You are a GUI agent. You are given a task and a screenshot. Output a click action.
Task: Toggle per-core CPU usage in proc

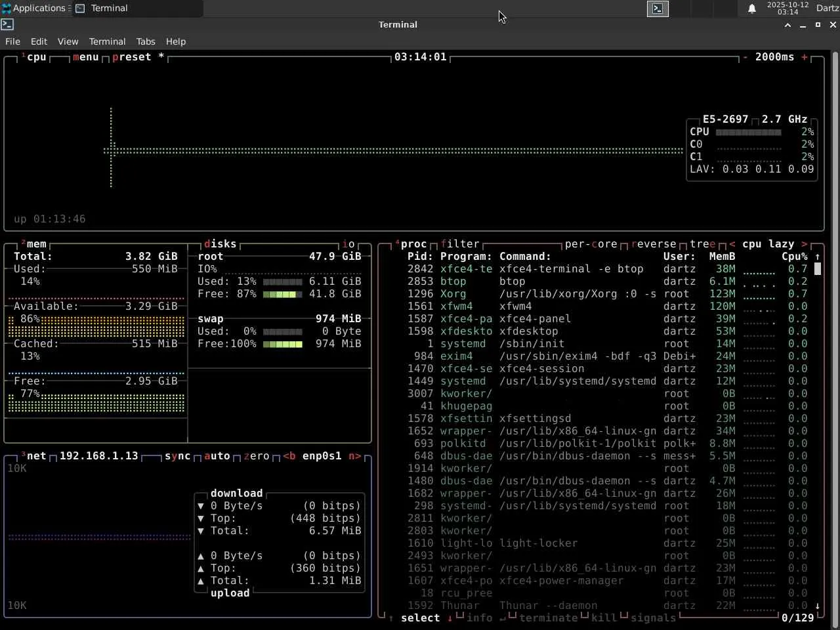point(591,244)
